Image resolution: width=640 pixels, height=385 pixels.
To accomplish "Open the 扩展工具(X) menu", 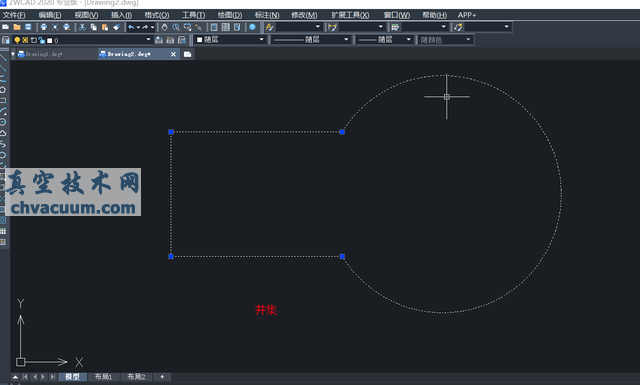I will [x=350, y=15].
